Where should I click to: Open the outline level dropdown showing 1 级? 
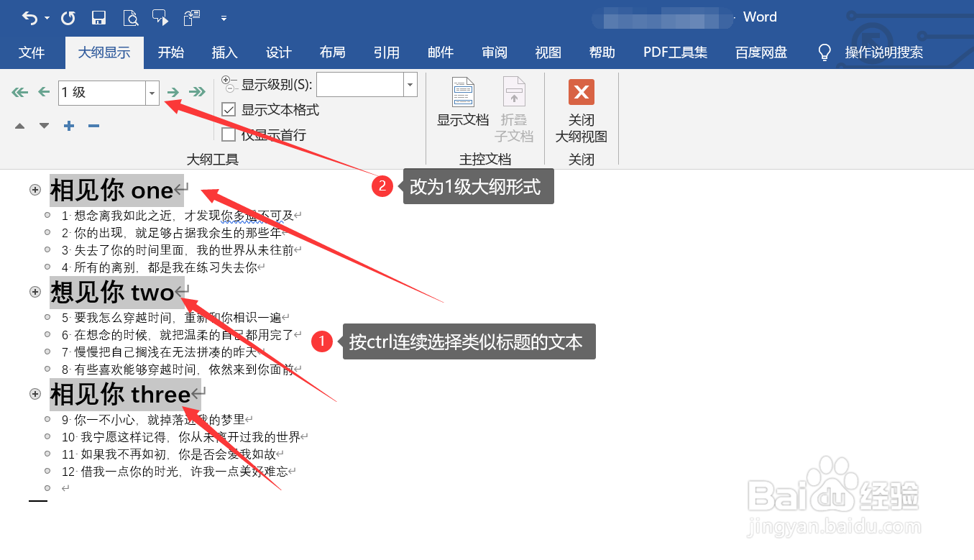pos(152,93)
